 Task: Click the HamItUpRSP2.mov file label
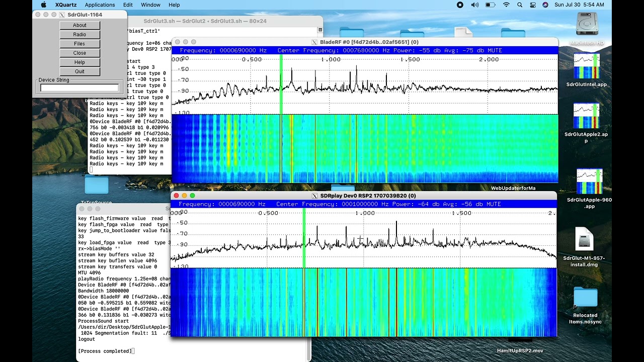(x=520, y=351)
